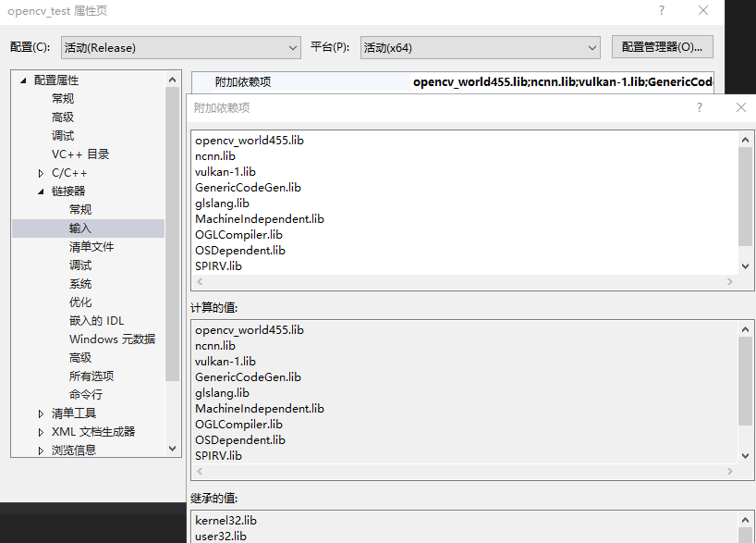Select the 命令行 item

86,394
